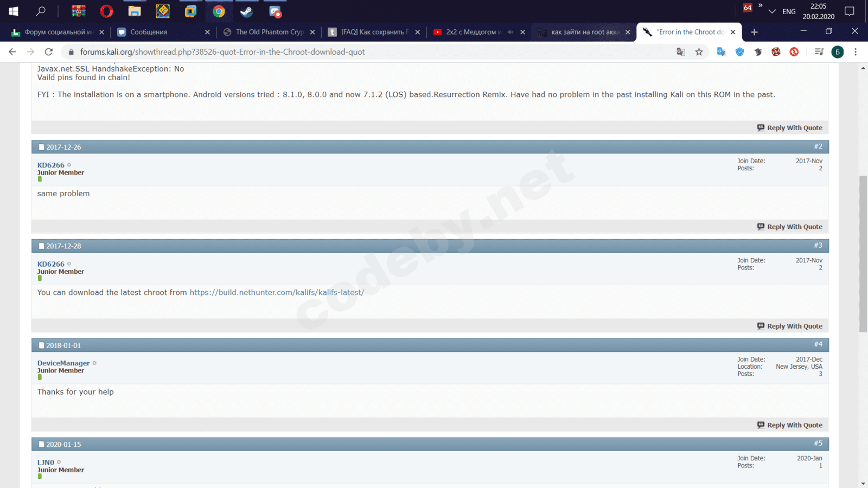Expand the tray overflow chevron beside 64
The image size is (868, 488).
(761, 5)
